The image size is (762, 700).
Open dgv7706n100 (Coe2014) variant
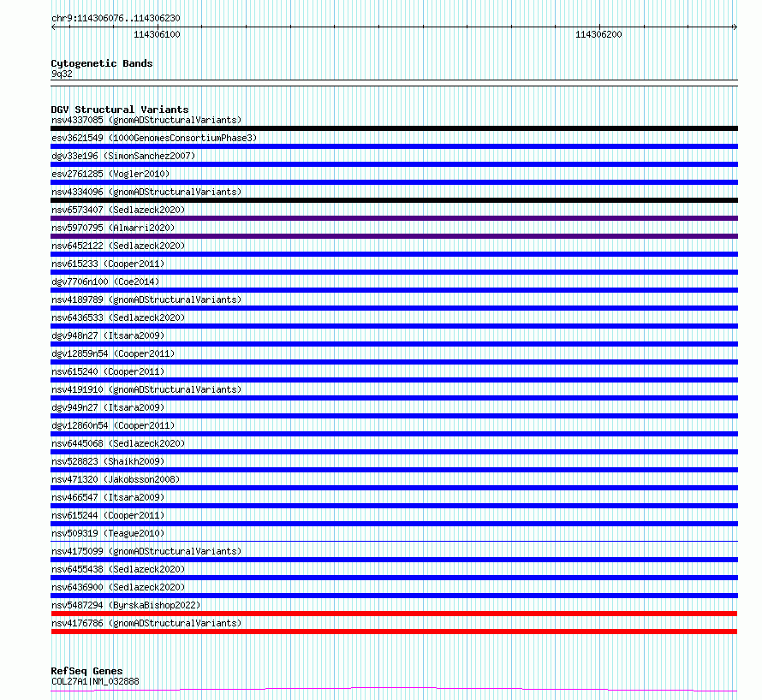click(x=105, y=282)
